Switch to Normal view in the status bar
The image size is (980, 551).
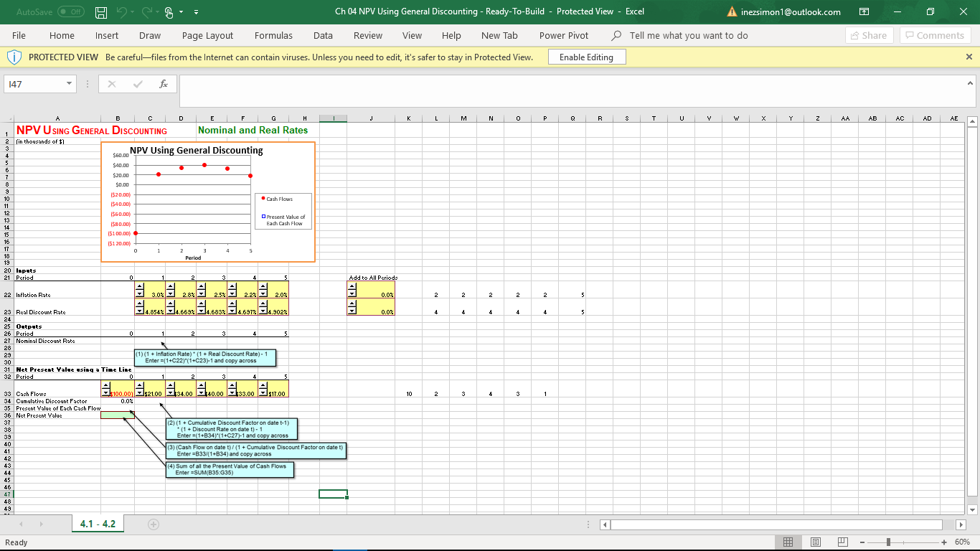[x=788, y=542]
